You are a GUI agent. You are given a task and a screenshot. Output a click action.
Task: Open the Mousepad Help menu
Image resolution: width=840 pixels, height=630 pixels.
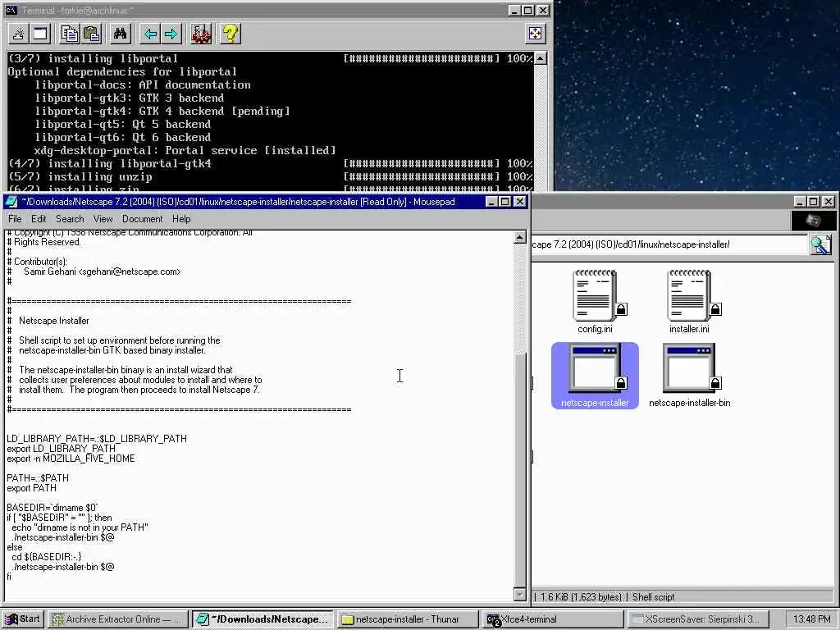point(181,219)
